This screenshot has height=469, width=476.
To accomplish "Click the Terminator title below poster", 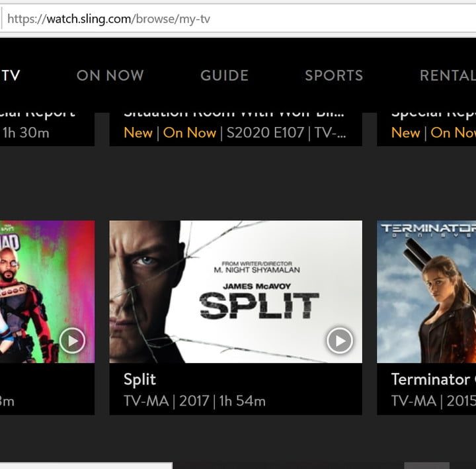I will (x=430, y=380).
